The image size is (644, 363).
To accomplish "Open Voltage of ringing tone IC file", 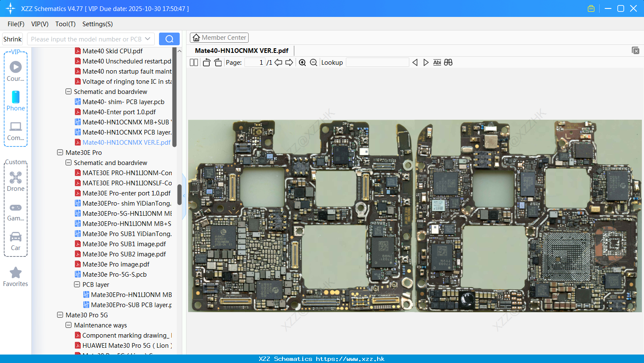I will pos(123,81).
